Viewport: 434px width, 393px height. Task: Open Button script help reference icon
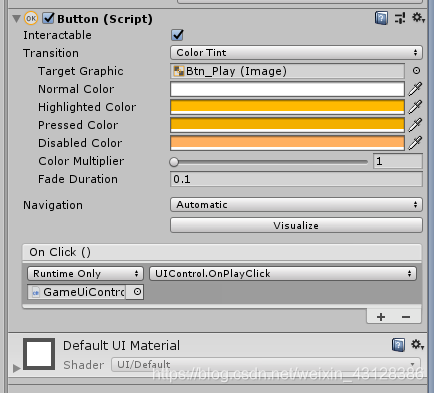click(381, 18)
